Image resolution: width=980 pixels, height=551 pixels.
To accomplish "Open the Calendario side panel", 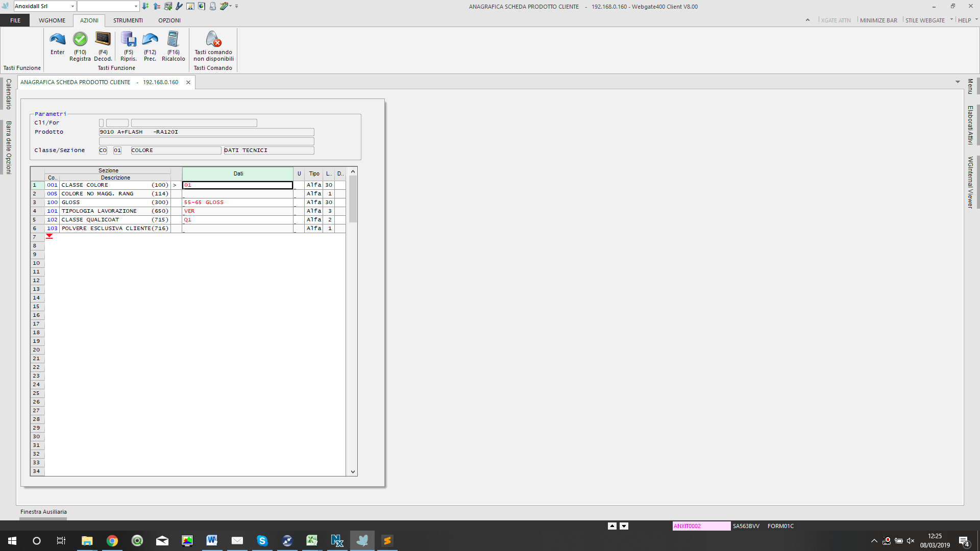I will (x=8, y=94).
